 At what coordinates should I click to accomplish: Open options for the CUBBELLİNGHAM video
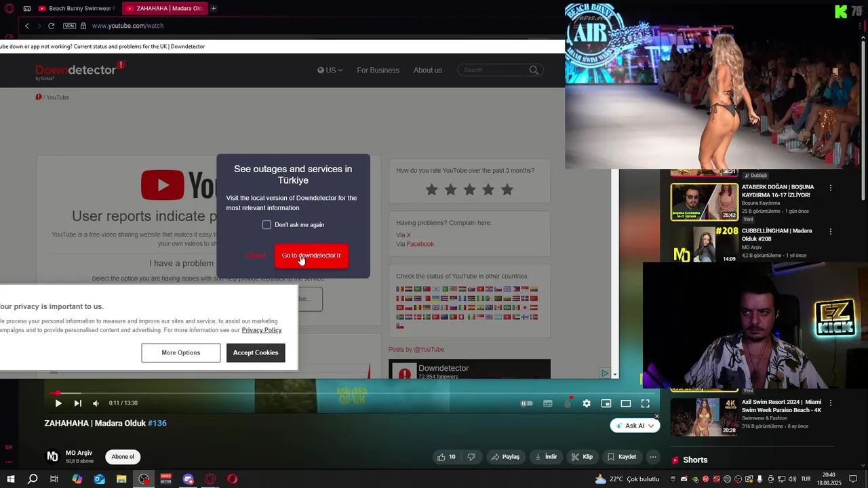(831, 232)
